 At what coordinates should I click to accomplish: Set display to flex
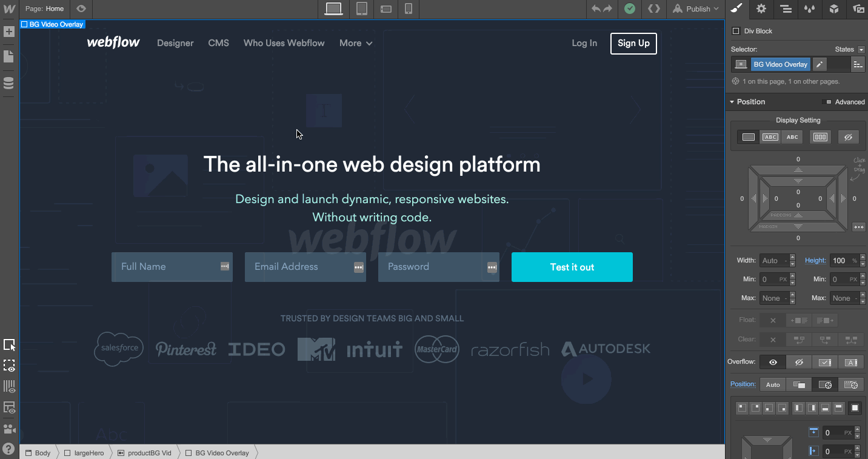click(820, 137)
